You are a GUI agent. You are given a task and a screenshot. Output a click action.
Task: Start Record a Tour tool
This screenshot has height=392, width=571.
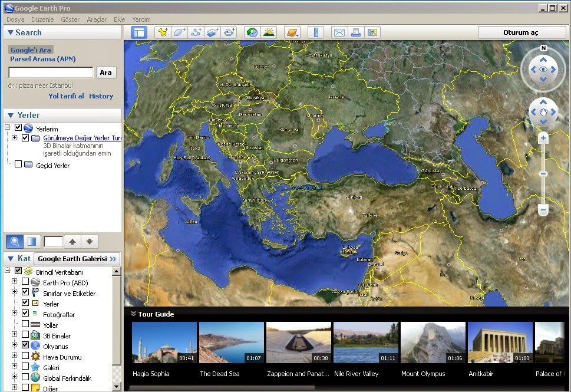[229, 32]
